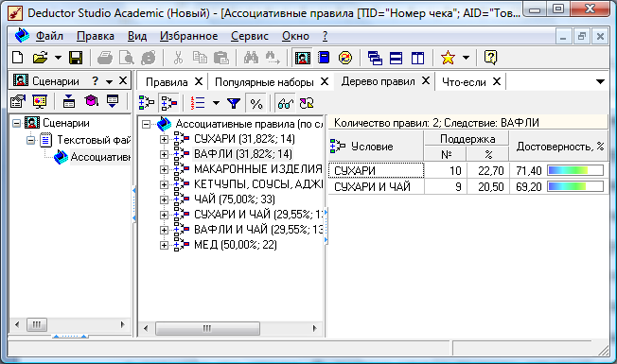Toggle the tree by condition mode icon
This screenshot has width=617, height=364.
click(147, 103)
